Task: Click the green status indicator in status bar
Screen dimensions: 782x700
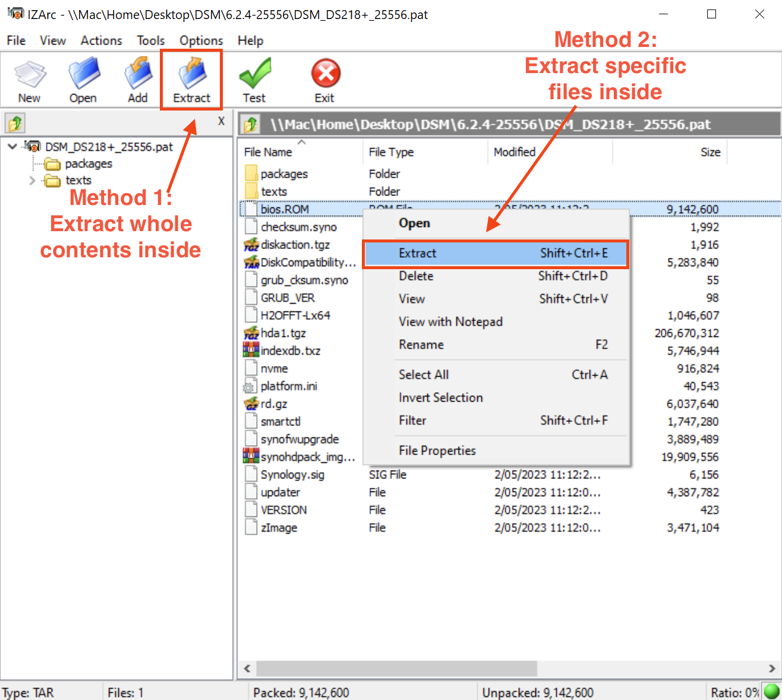Action: pos(771,692)
